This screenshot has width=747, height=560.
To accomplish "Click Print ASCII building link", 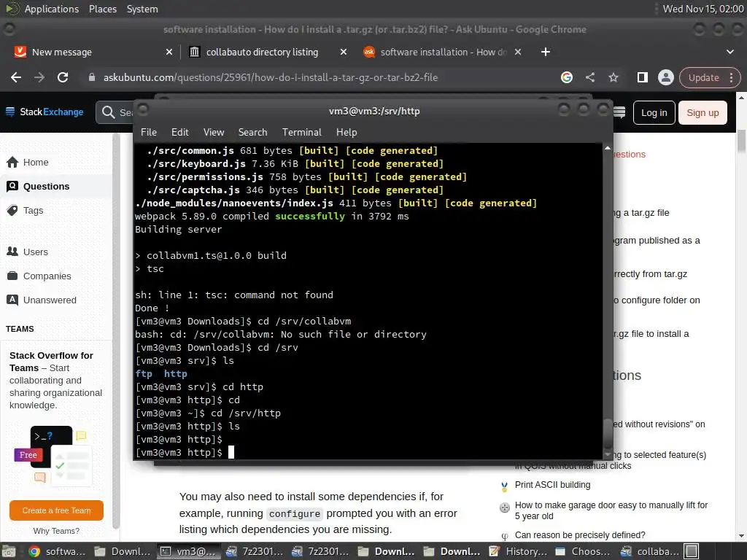I will point(553,485).
